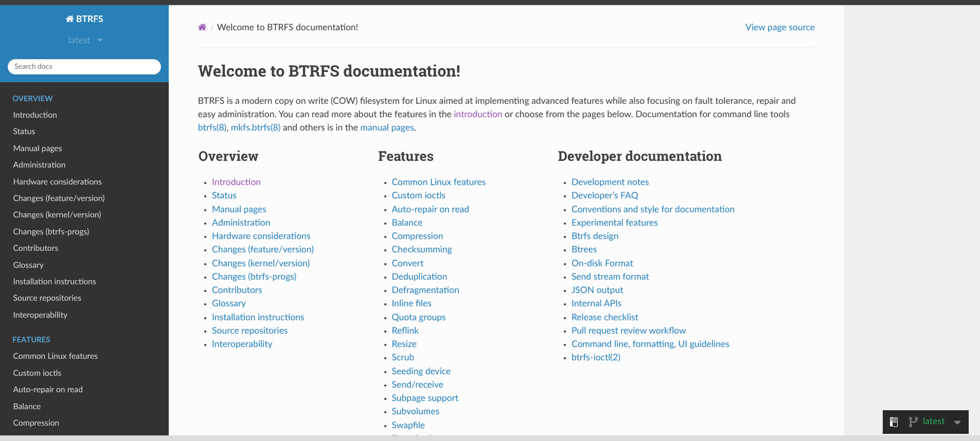This screenshot has height=441, width=980.
Task: Open Swapfile link under Features
Action: (x=408, y=426)
